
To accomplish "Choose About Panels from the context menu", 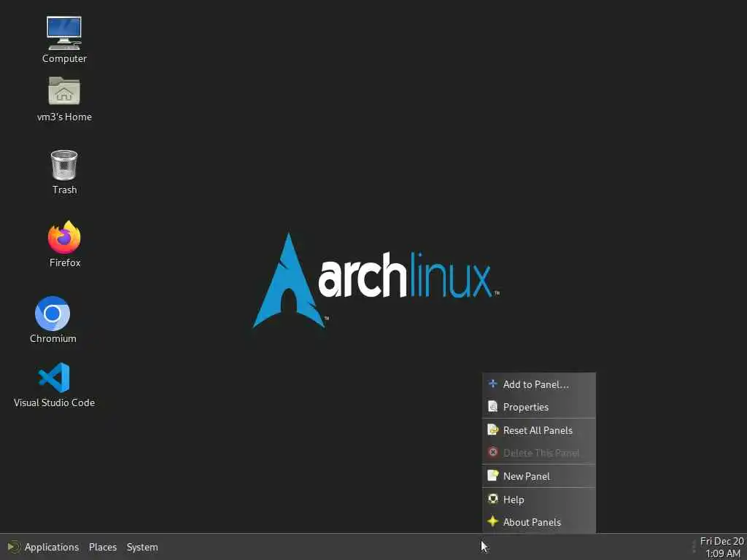I will point(539,522).
